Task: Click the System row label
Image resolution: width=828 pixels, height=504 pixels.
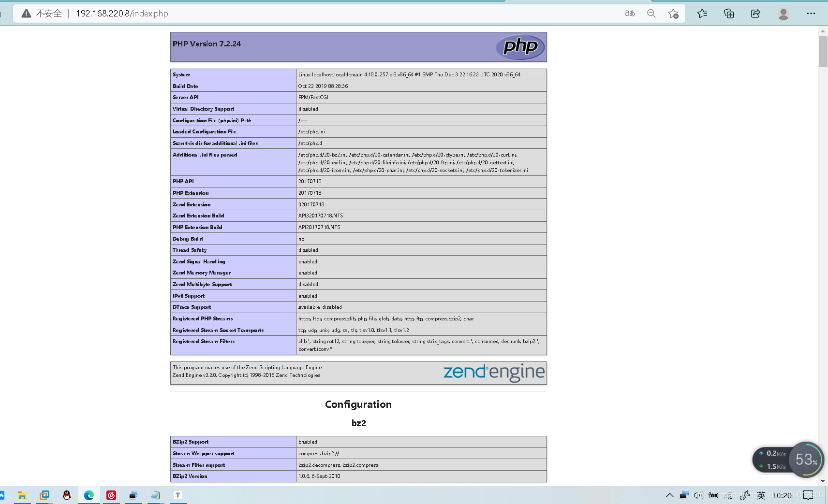Action: pyautogui.click(x=181, y=74)
